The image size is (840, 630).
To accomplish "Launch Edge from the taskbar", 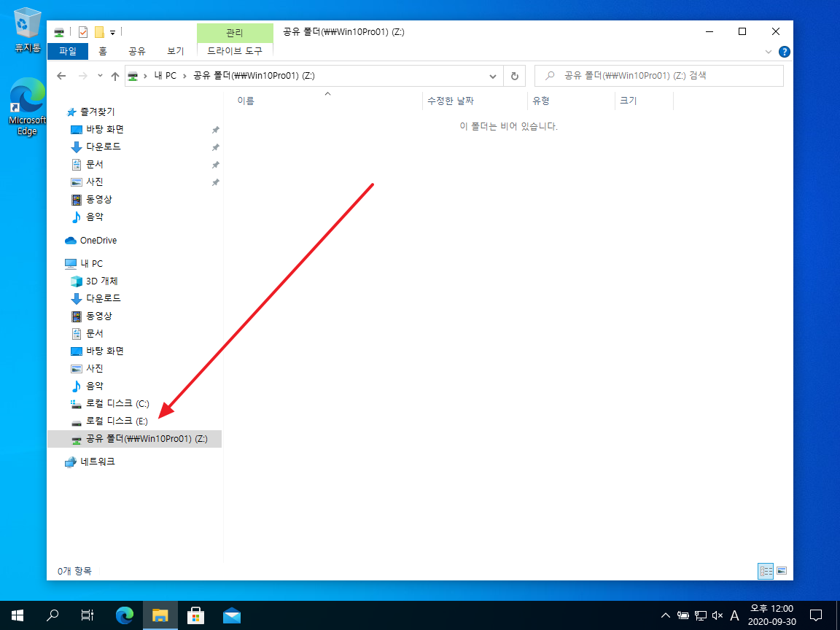I will click(x=125, y=615).
